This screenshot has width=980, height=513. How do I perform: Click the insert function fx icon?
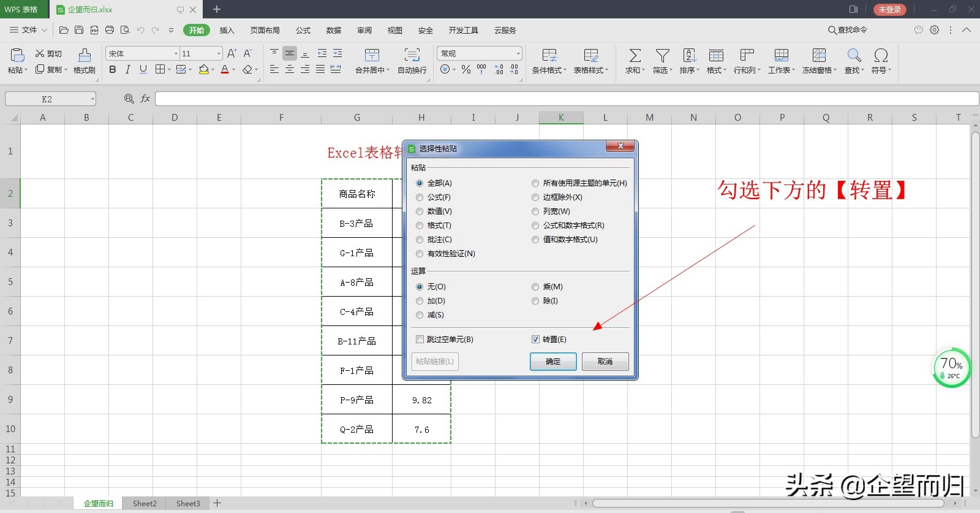point(145,99)
